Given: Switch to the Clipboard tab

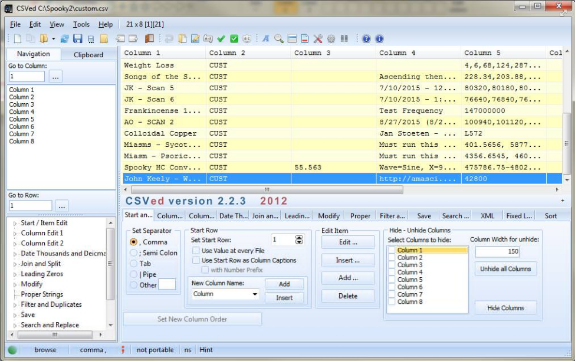Looking at the screenshot, I should coord(88,55).
